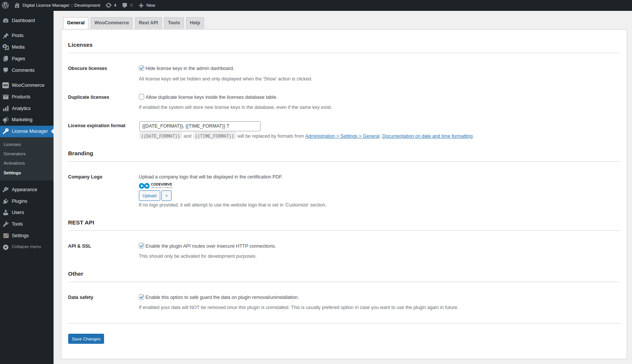Image resolution: width=632 pixels, height=364 pixels.
Task: Switch to the Rest API tab
Action: (x=148, y=22)
